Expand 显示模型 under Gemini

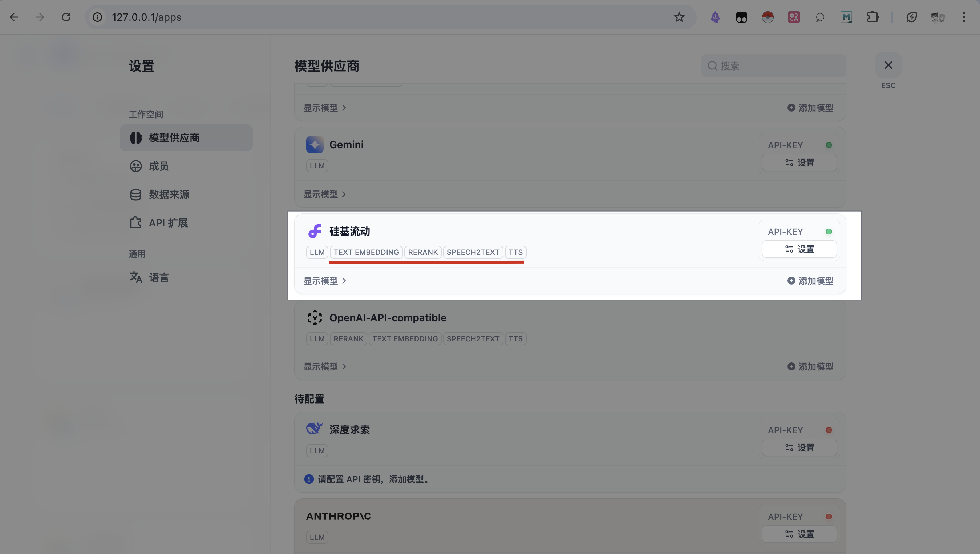coord(324,194)
